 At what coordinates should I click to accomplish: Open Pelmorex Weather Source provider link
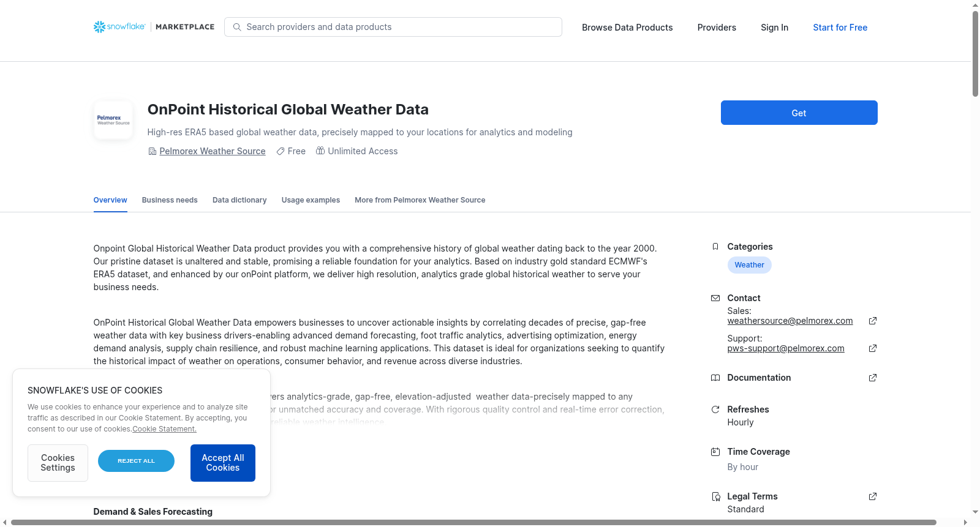213,151
